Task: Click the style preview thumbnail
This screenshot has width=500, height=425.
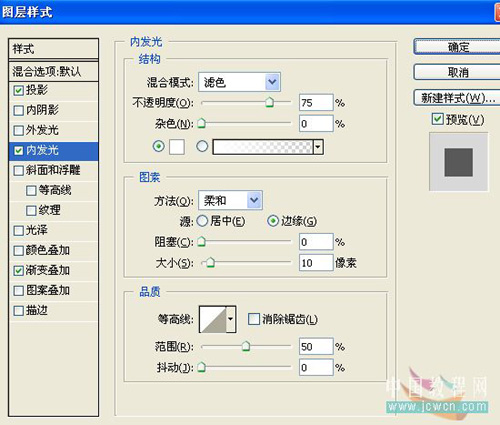Action: (459, 162)
